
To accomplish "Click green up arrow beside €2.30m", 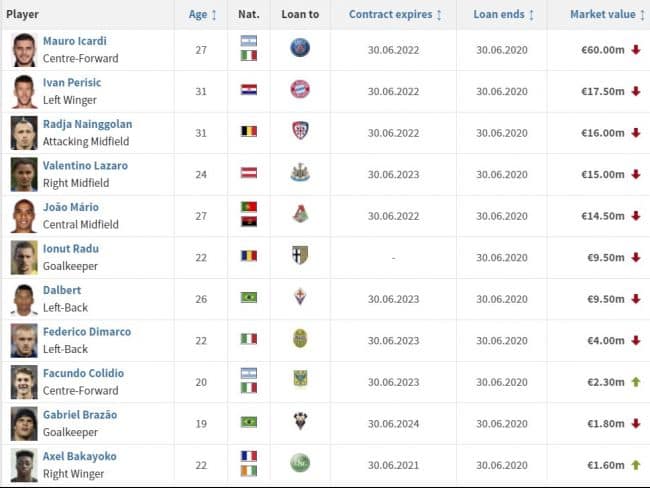I will (636, 382).
